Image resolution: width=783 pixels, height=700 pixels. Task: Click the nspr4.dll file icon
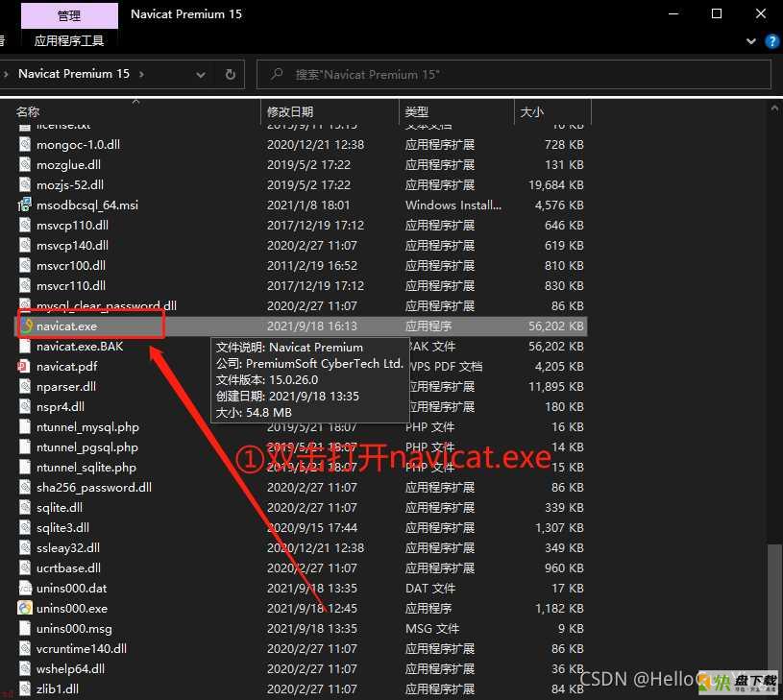click(x=24, y=406)
